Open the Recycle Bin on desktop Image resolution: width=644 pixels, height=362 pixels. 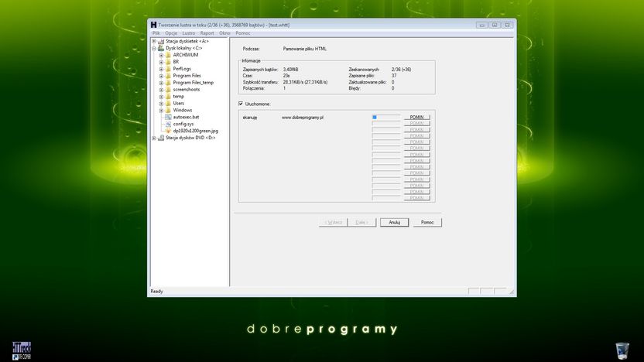click(622, 351)
